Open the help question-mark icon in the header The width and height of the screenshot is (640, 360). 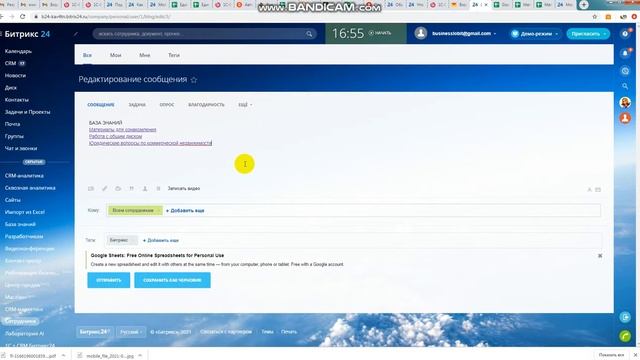tap(625, 34)
